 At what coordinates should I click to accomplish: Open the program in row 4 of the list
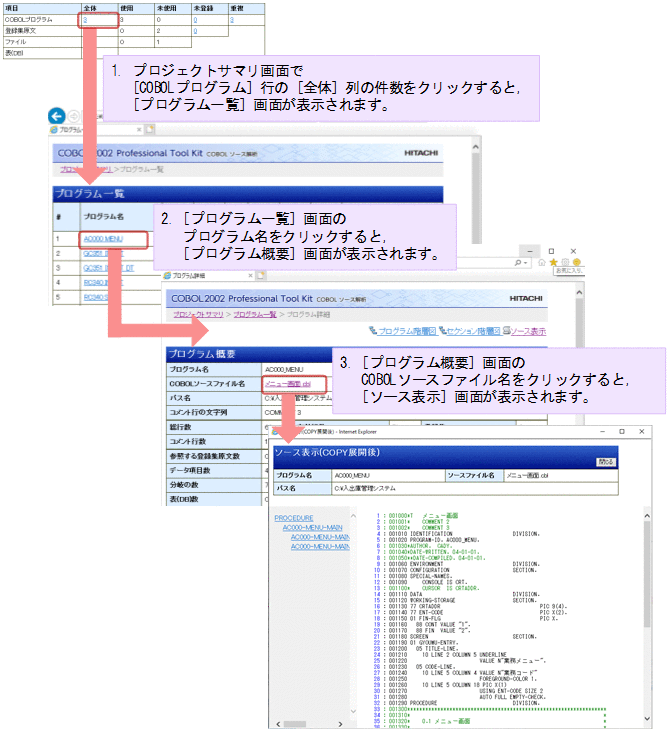point(103,283)
